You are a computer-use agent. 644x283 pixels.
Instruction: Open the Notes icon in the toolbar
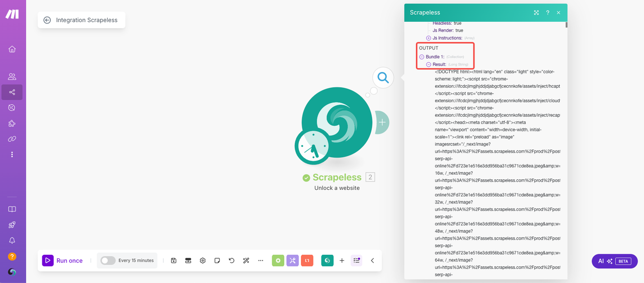pos(217,260)
